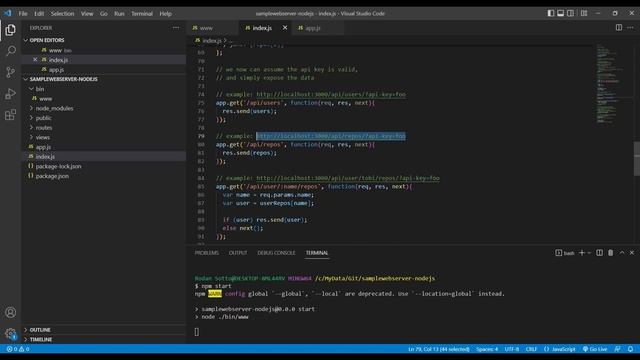
Task: Click the Explorer more actions ellipsis
Action: point(176,28)
